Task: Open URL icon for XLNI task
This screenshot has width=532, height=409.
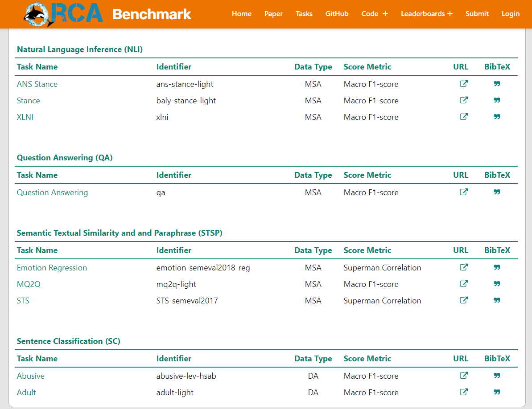Action: click(x=463, y=117)
